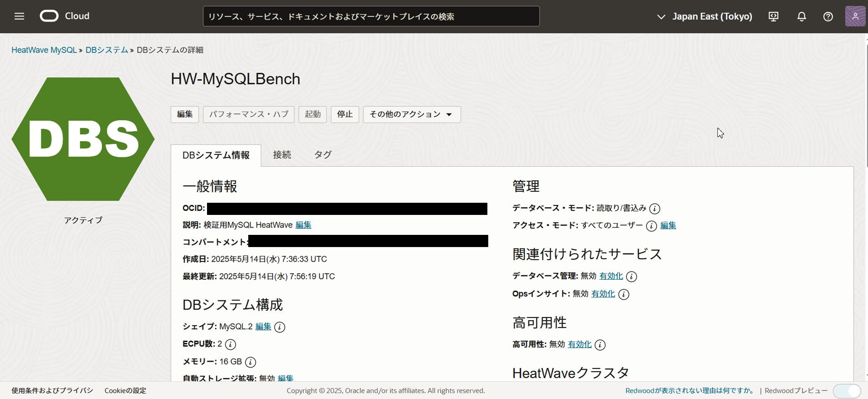This screenshot has height=399, width=868.
Task: Show info icon next to ECPU数
Action: (x=230, y=344)
